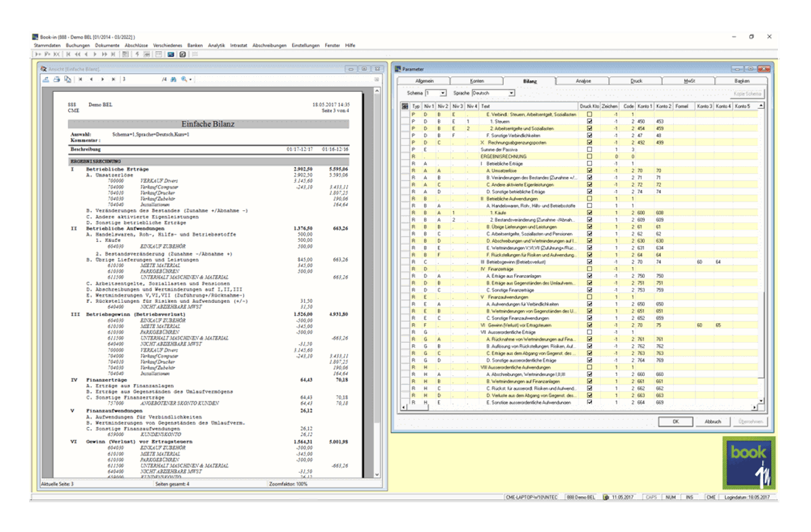This screenshot has width=811, height=532.
Task: Click the magnifier zoom icon in preview toolbar
Action: pyautogui.click(x=184, y=79)
